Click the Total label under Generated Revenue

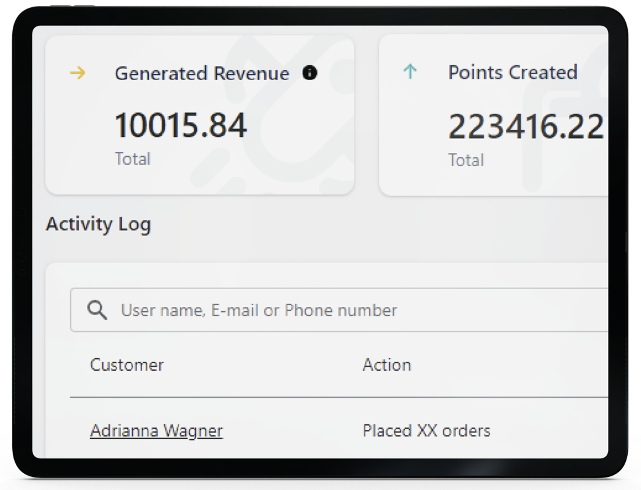tap(132, 159)
